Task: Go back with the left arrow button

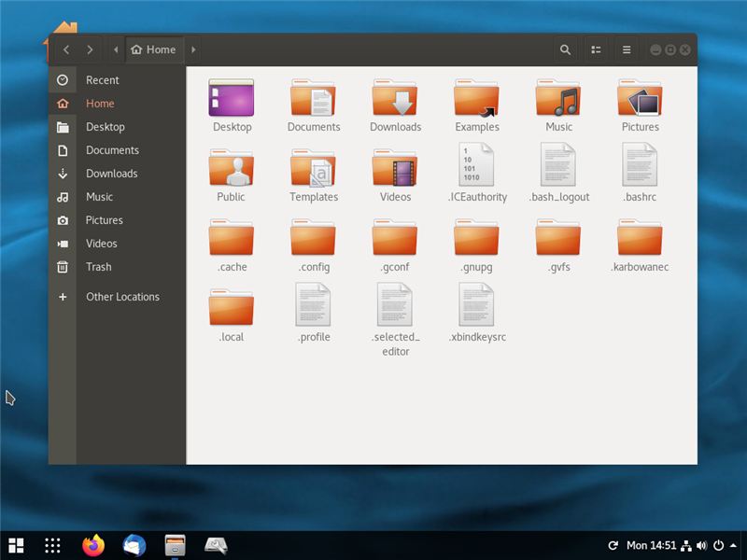Action: pyautogui.click(x=66, y=49)
